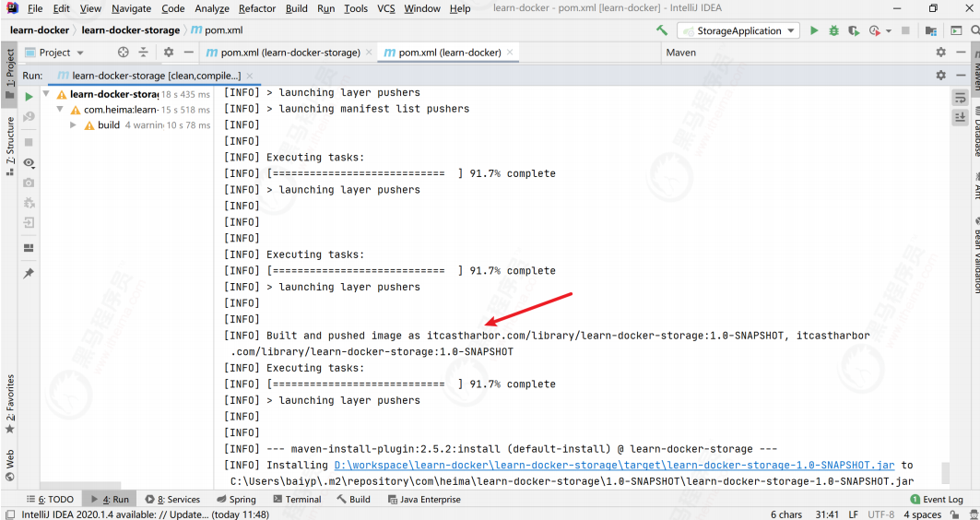Open the Build tool window button

pos(353,500)
